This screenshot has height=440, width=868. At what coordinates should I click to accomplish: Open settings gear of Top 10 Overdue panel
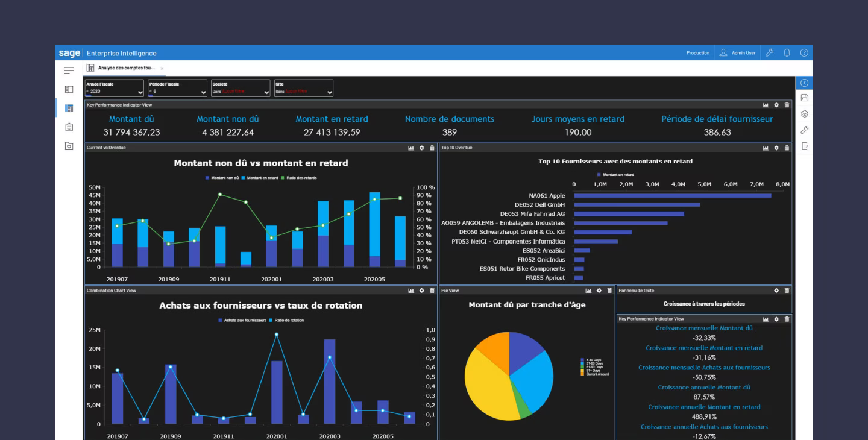pyautogui.click(x=776, y=148)
